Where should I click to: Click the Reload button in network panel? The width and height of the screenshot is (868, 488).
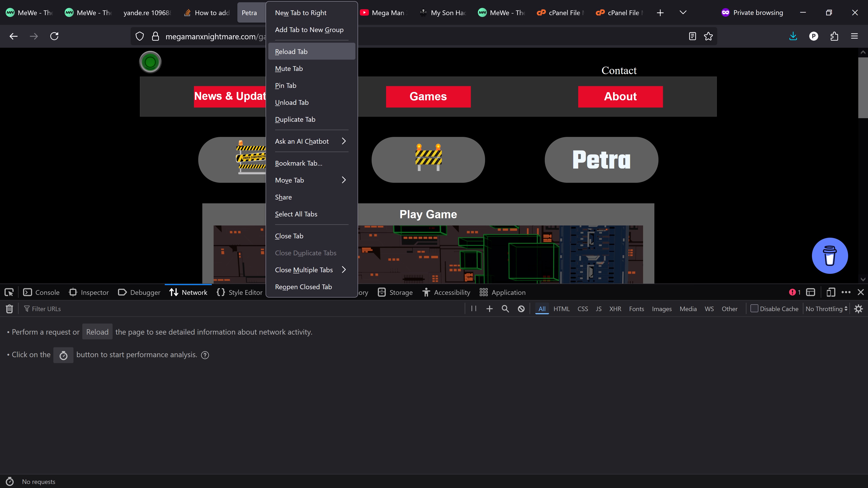tap(97, 332)
